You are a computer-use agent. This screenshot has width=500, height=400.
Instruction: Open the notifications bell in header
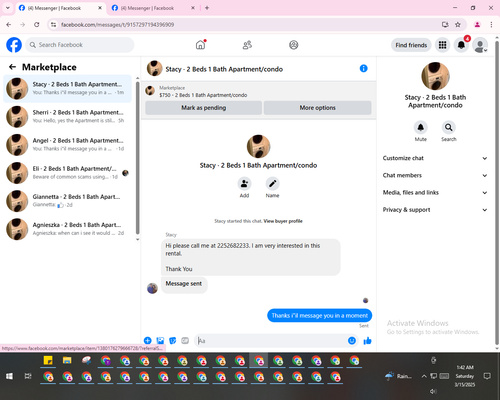coord(461,45)
